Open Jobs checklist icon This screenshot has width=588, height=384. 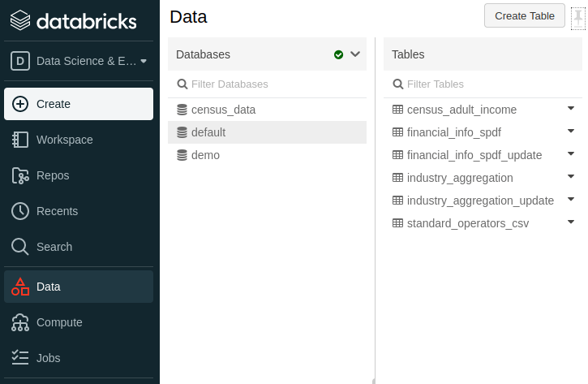coord(20,358)
